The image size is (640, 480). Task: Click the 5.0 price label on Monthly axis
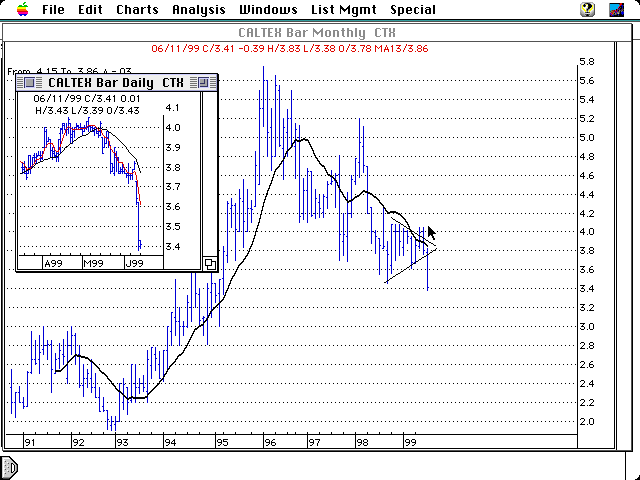click(x=587, y=138)
